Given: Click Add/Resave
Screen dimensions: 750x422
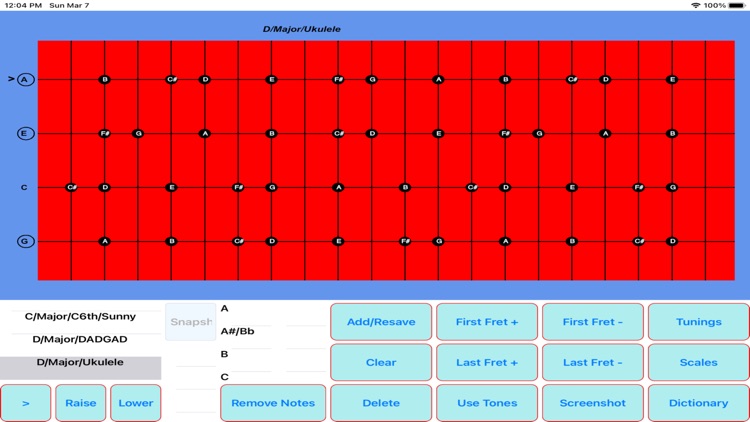Looking at the screenshot, I should 381,322.
